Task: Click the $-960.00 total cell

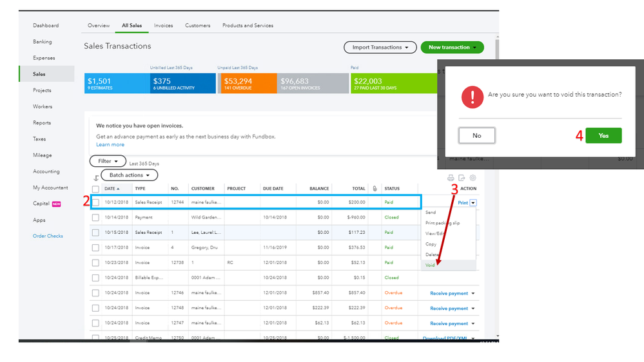Action: 356,218
